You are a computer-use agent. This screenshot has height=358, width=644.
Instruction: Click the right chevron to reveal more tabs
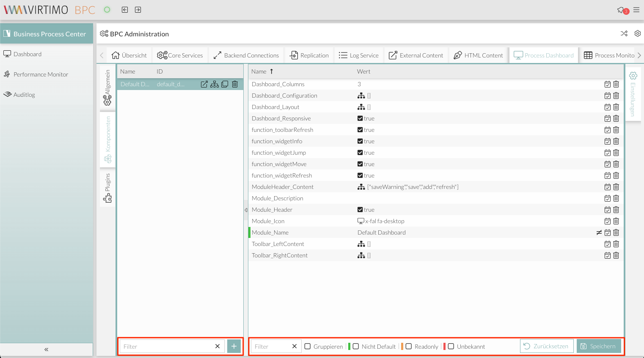pos(639,55)
